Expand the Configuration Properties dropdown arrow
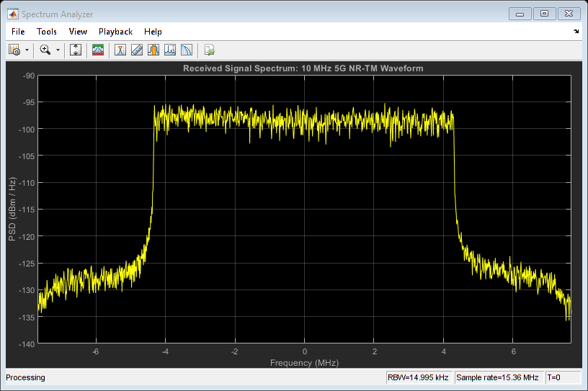The height and width of the screenshot is (391, 588). [x=27, y=50]
